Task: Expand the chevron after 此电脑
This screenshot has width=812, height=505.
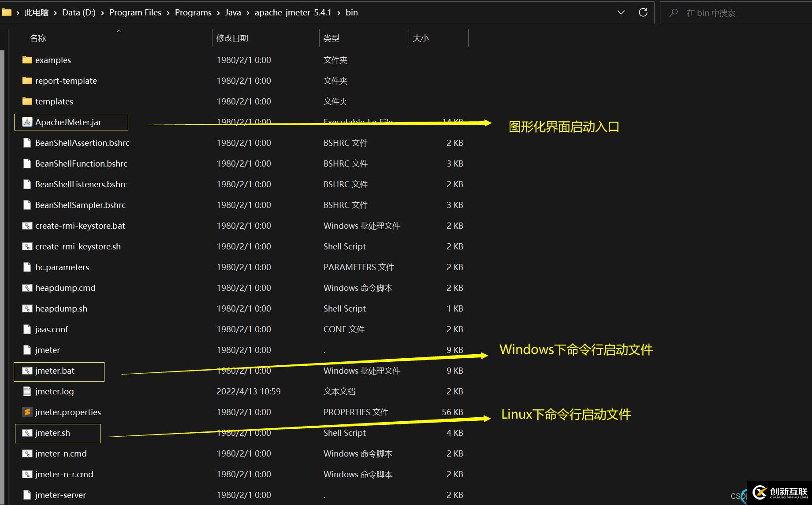Action: click(56, 13)
